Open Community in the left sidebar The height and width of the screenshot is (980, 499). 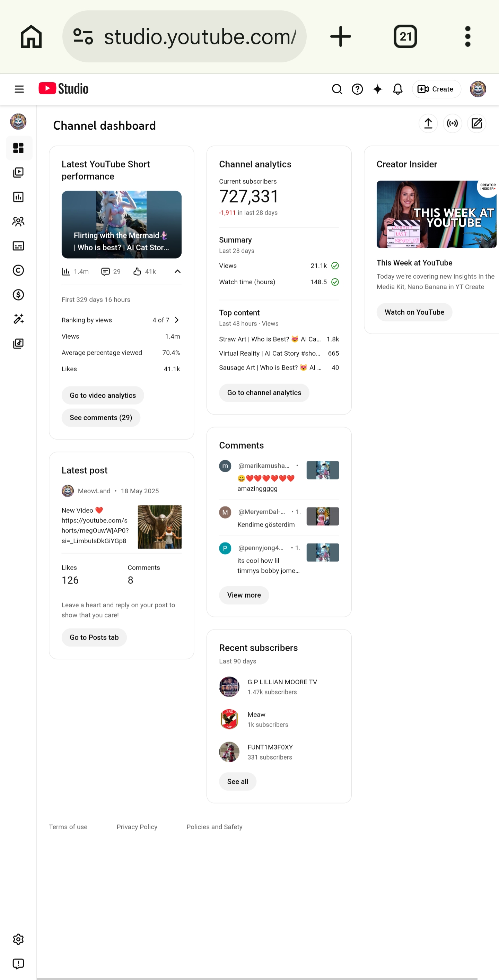(x=18, y=222)
